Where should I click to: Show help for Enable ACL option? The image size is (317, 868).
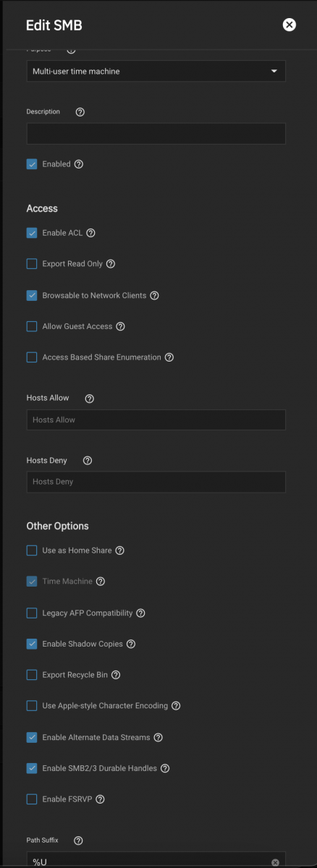90,233
